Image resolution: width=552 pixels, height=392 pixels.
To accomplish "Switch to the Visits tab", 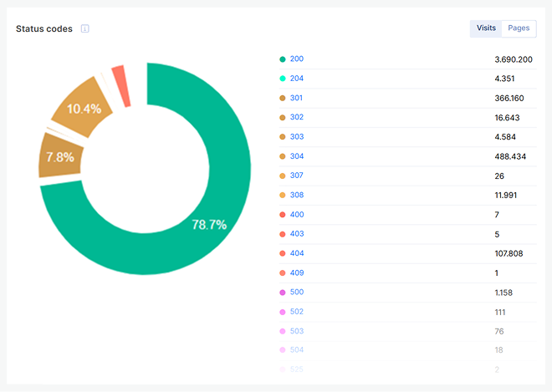I will pyautogui.click(x=486, y=28).
